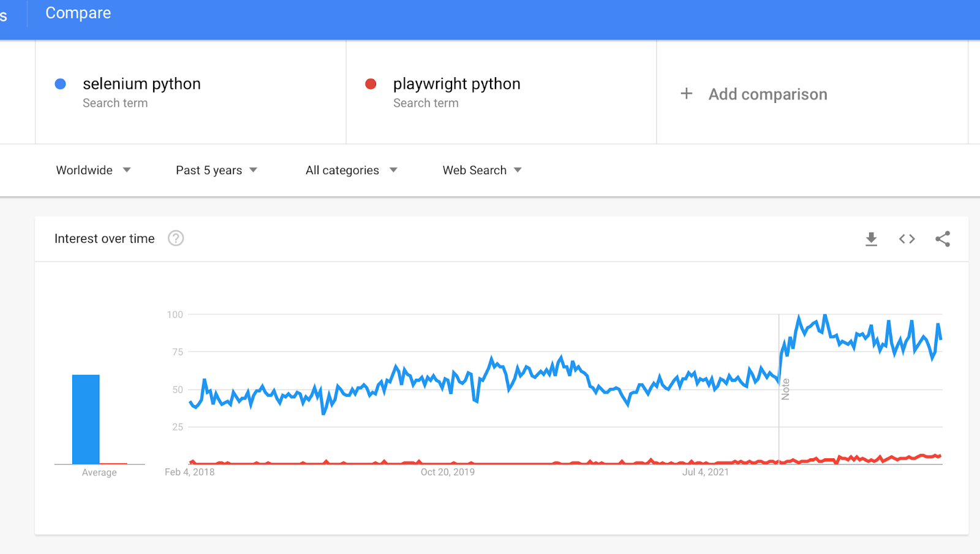Image resolution: width=980 pixels, height=554 pixels.
Task: Click the red dot for playwright python
Action: [371, 84]
